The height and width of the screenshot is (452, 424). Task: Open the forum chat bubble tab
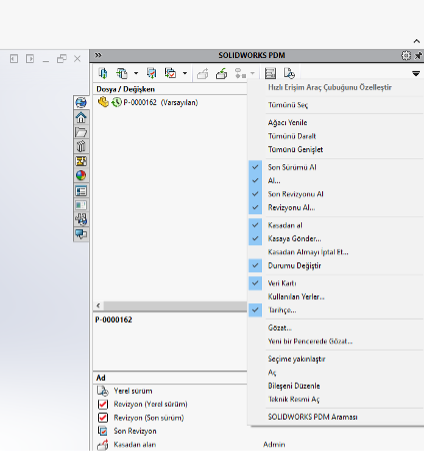pos(81,234)
